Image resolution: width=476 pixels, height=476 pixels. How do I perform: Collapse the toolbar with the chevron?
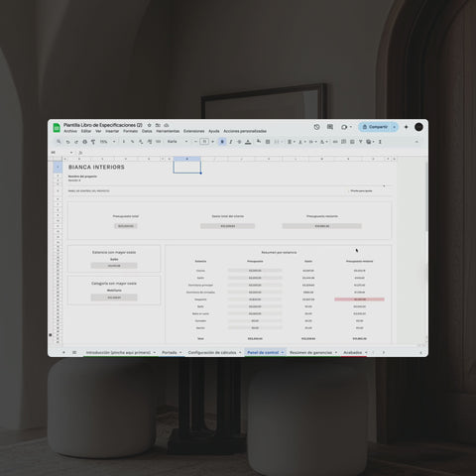click(416, 142)
